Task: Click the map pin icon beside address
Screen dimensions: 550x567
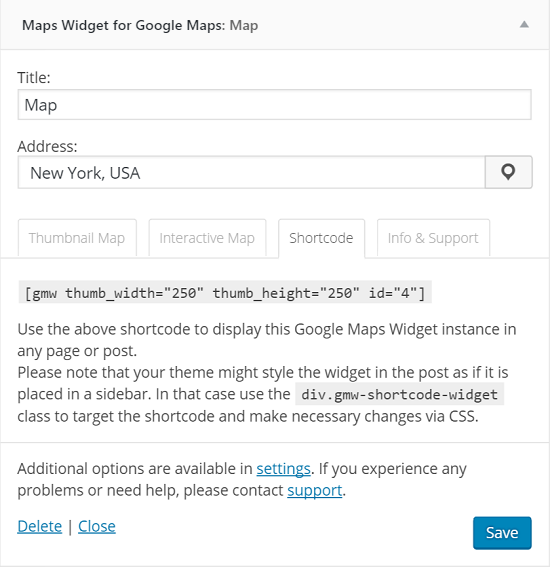Action: pos(508,172)
